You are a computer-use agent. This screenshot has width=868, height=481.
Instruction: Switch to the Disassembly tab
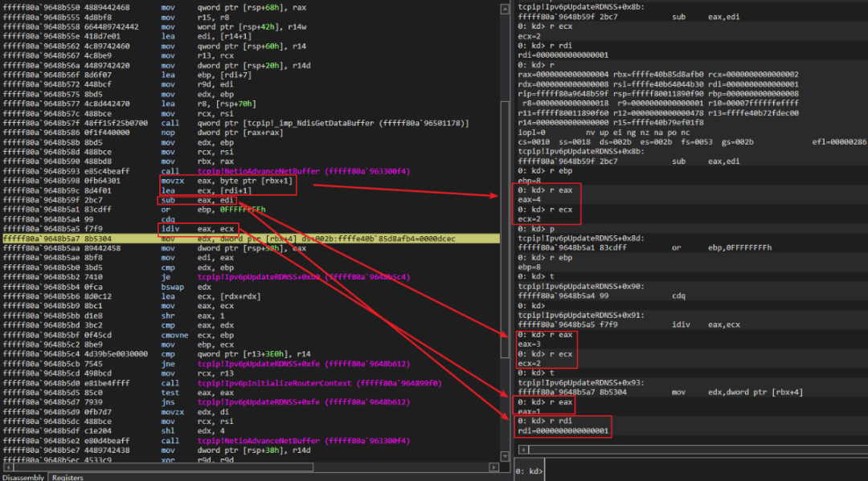[23, 477]
